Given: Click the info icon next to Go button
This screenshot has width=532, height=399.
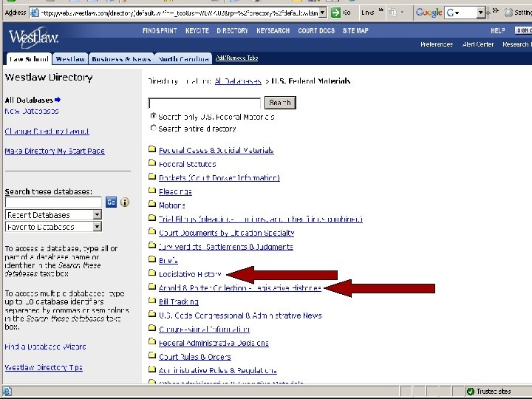Looking at the screenshot, I should click(125, 202).
